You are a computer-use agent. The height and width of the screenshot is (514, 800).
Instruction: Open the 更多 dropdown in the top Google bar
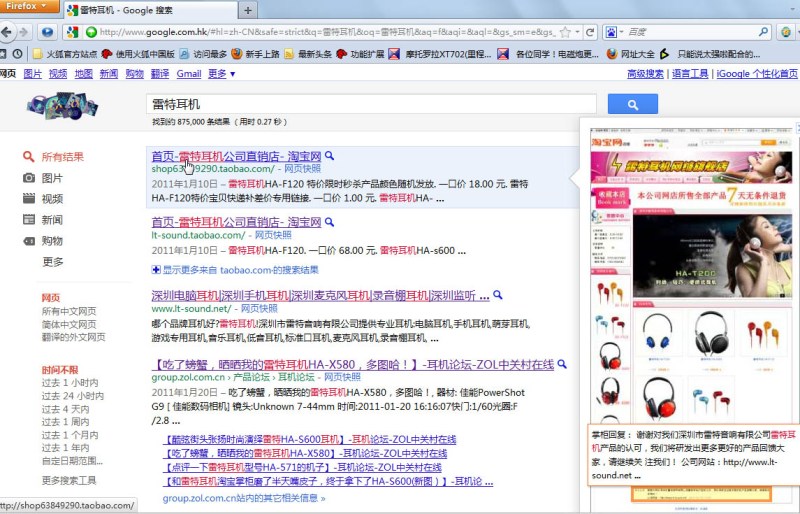[x=221, y=73]
